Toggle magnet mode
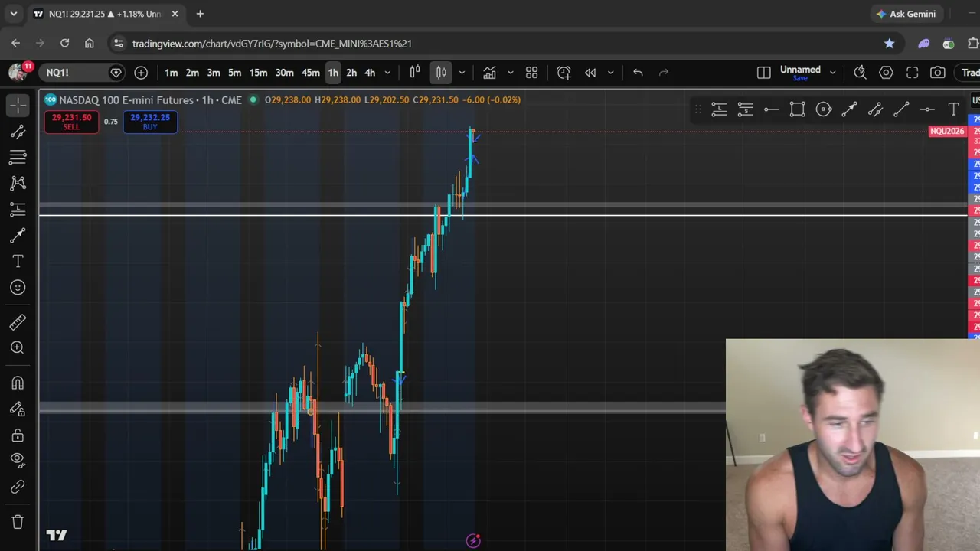This screenshot has width=980, height=551. click(x=18, y=383)
